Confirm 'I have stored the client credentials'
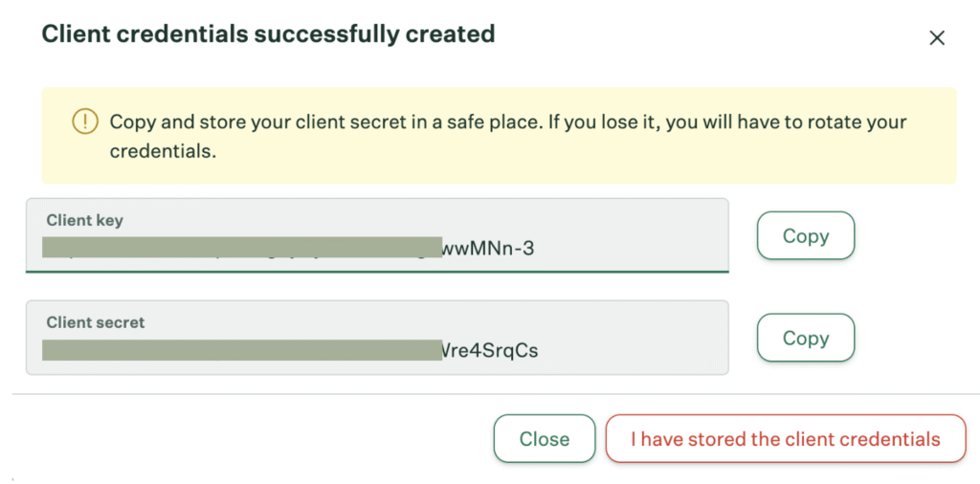Viewport: 980px width, 484px height. (x=785, y=439)
